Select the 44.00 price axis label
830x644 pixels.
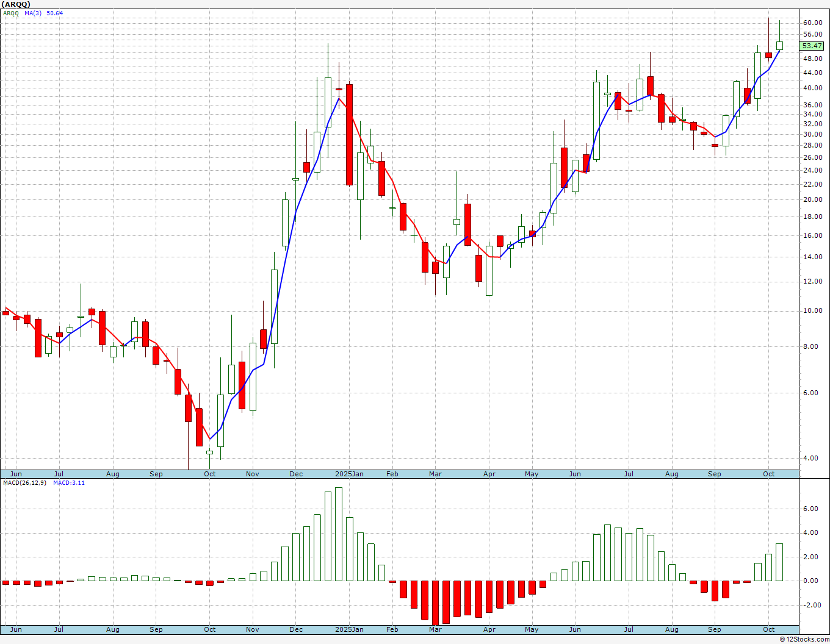(812, 73)
